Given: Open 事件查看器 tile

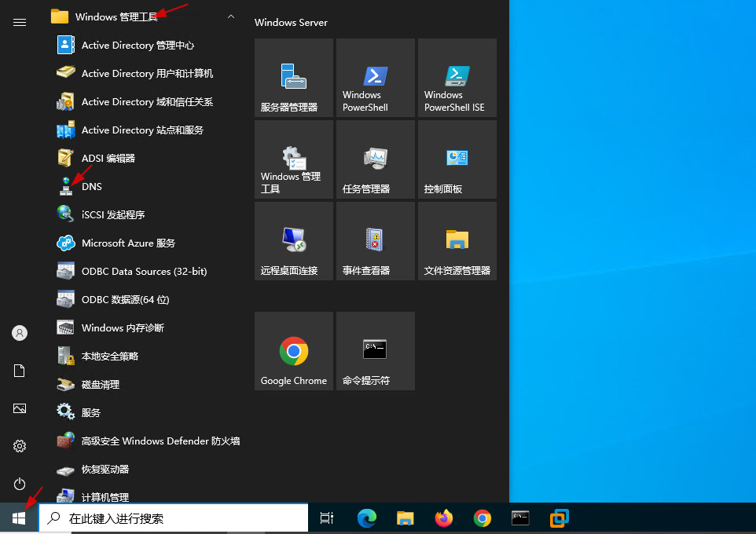Looking at the screenshot, I should pyautogui.click(x=375, y=241).
